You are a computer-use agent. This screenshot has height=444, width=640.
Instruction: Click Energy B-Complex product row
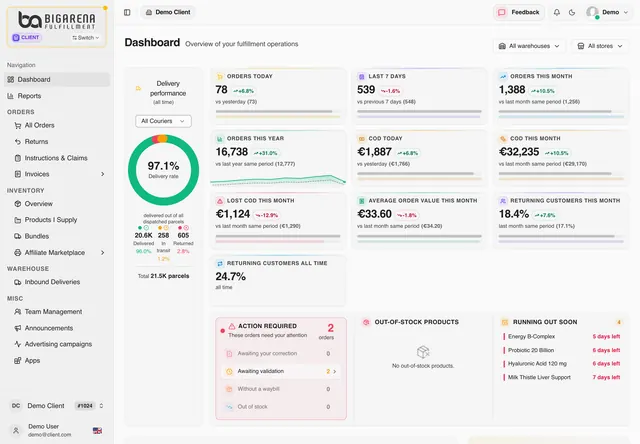pyautogui.click(x=562, y=336)
